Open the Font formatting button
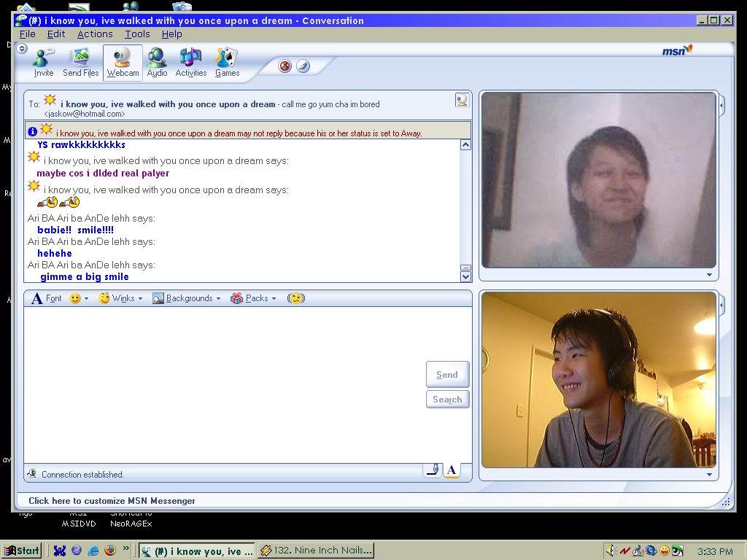This screenshot has height=560, width=747. 47,298
